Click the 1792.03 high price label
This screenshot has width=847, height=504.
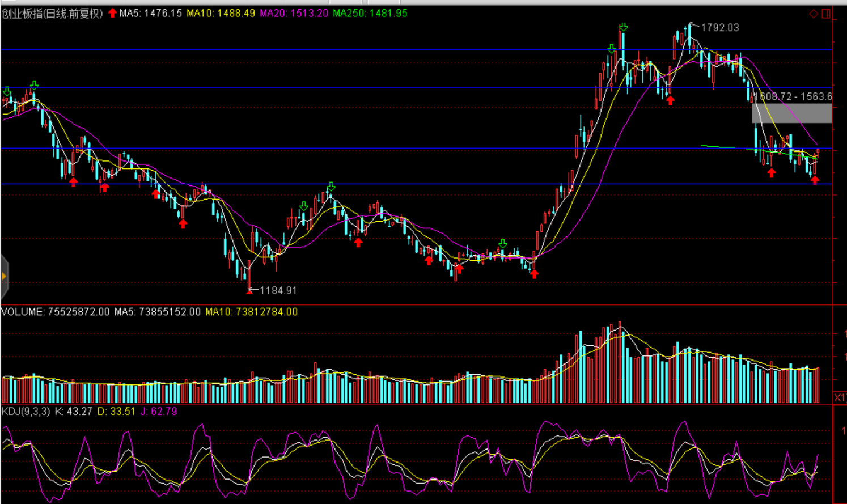coord(719,28)
